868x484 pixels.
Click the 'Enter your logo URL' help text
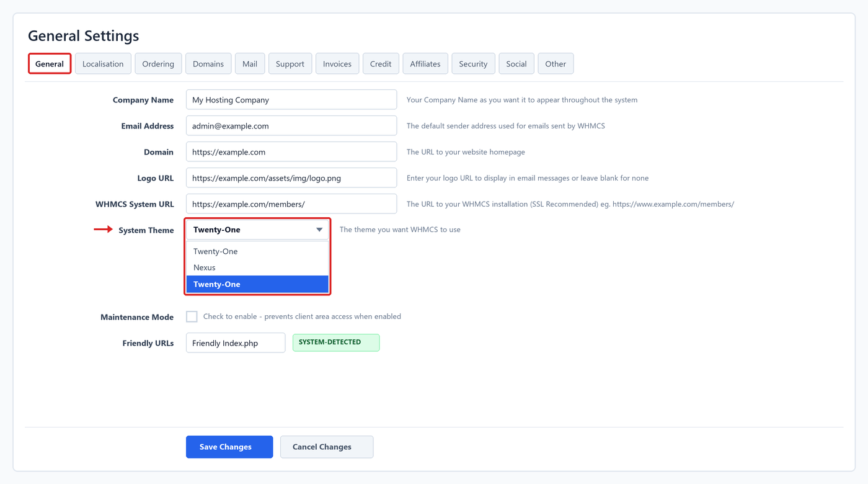tap(528, 178)
